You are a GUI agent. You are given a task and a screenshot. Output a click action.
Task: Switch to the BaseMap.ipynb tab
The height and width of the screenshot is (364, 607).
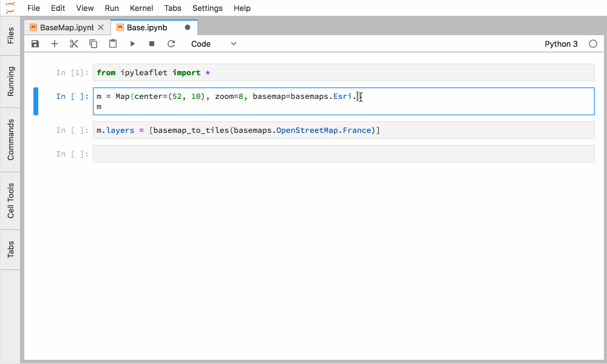point(66,27)
